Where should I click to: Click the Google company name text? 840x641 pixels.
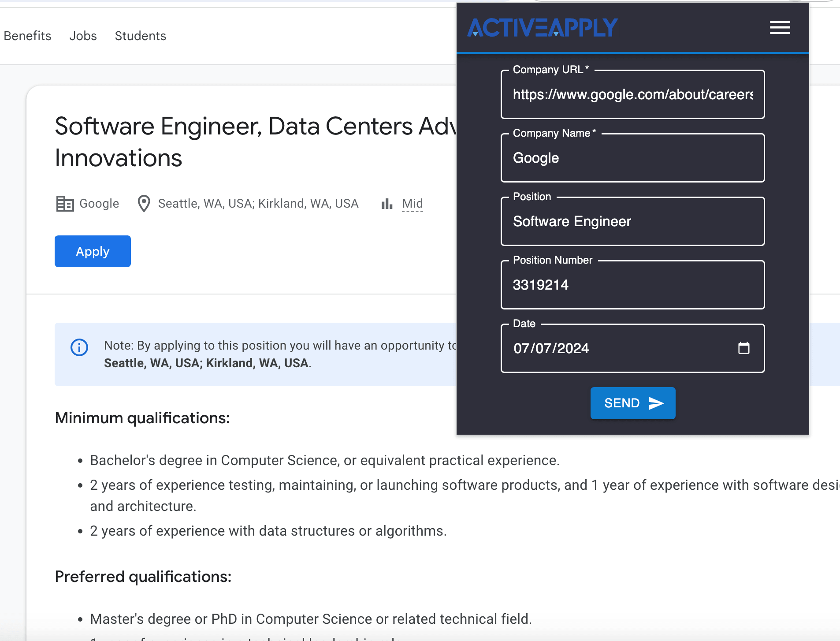pos(99,204)
